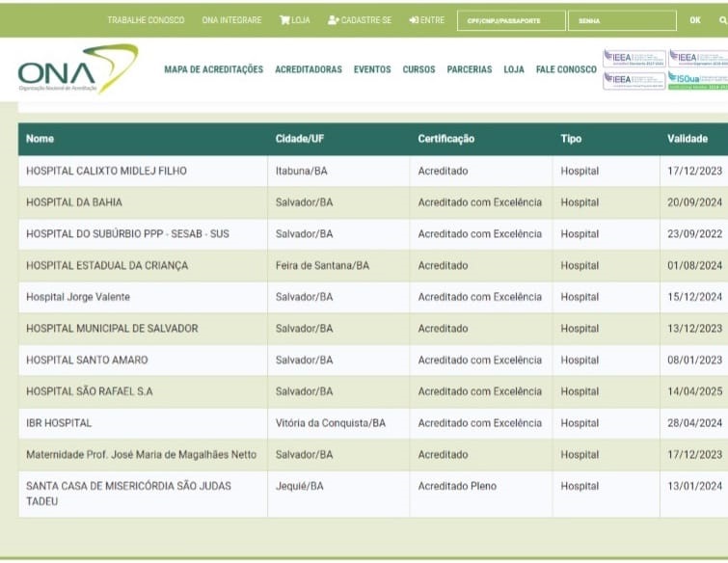Open the top-left IEEA accreditation badge
The width and height of the screenshot is (728, 563).
[634, 58]
